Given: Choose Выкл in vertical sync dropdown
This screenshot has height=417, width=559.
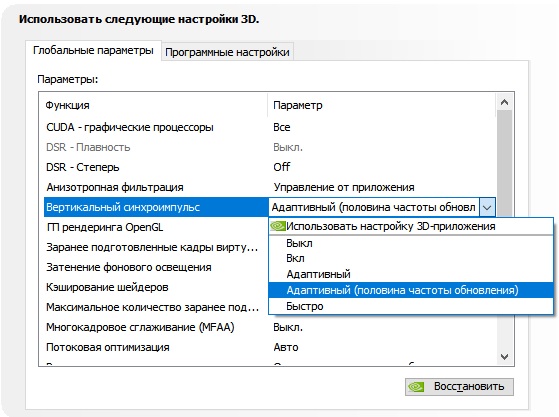Looking at the screenshot, I should 411,243.
